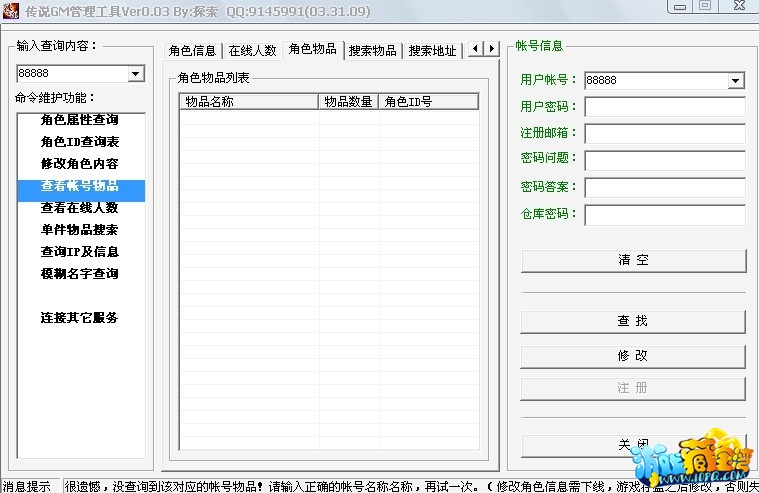
Task: Click the 注册邮箱 text field
Action: click(665, 134)
